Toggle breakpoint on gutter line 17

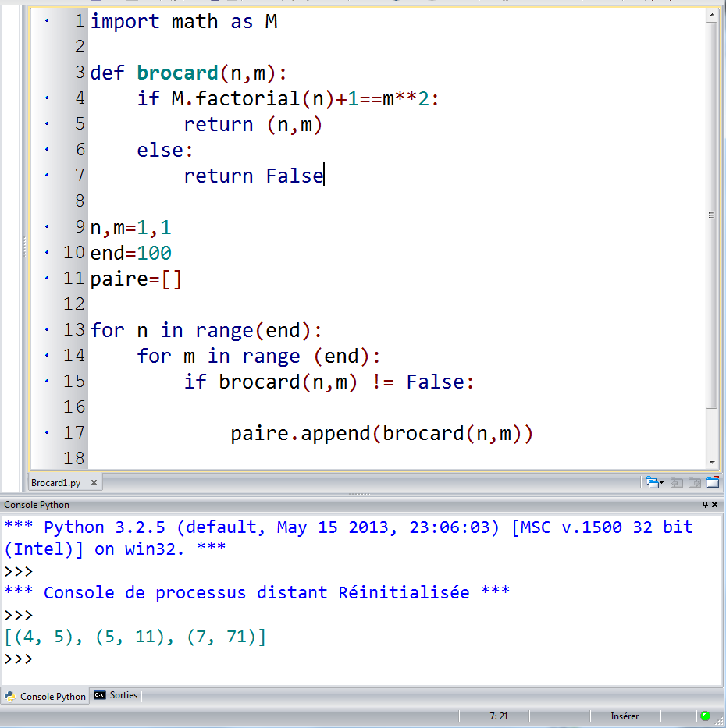pyautogui.click(x=47, y=433)
